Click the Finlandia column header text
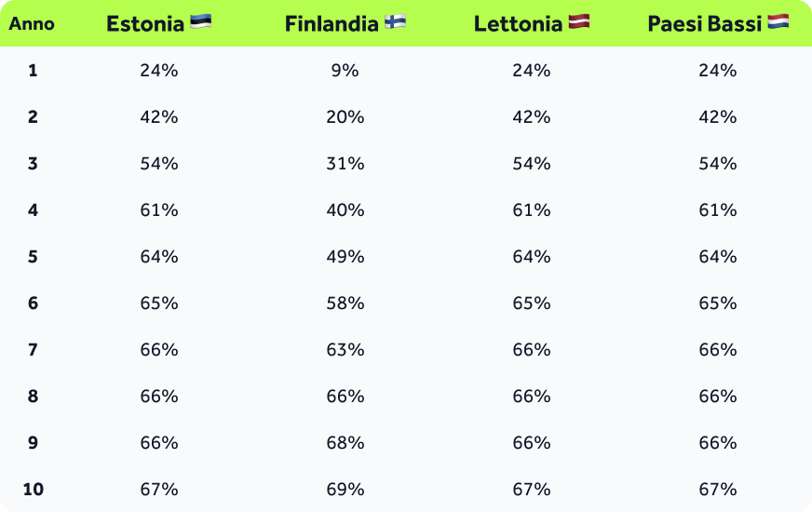The image size is (812, 512). 332,24
